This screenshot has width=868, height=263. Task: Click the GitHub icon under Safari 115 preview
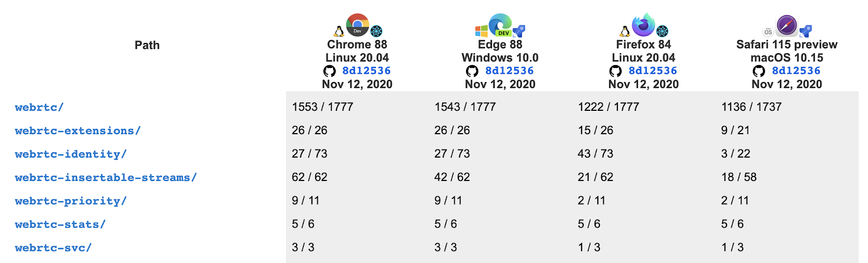point(759,71)
